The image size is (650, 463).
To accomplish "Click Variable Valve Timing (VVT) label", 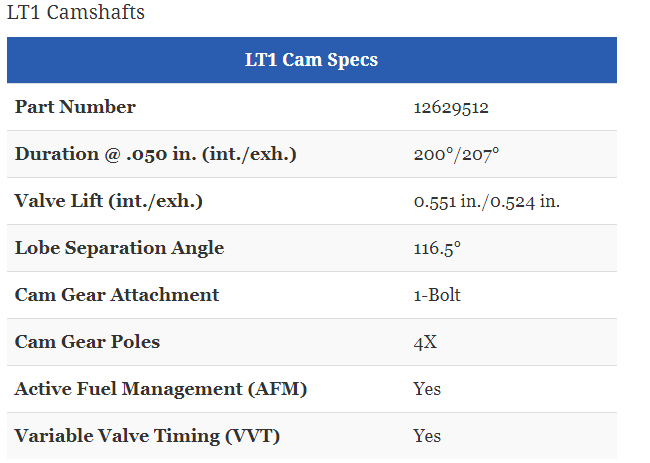I will click(x=148, y=436).
